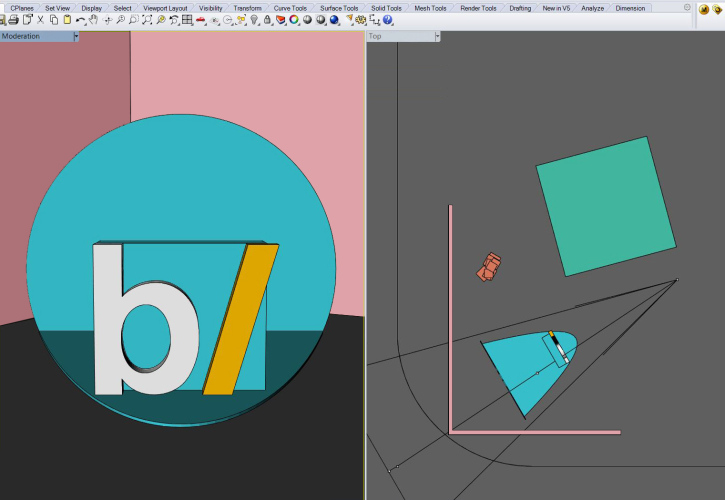Image resolution: width=725 pixels, height=500 pixels.
Task: Open the Render Tools tab
Action: coord(477,7)
